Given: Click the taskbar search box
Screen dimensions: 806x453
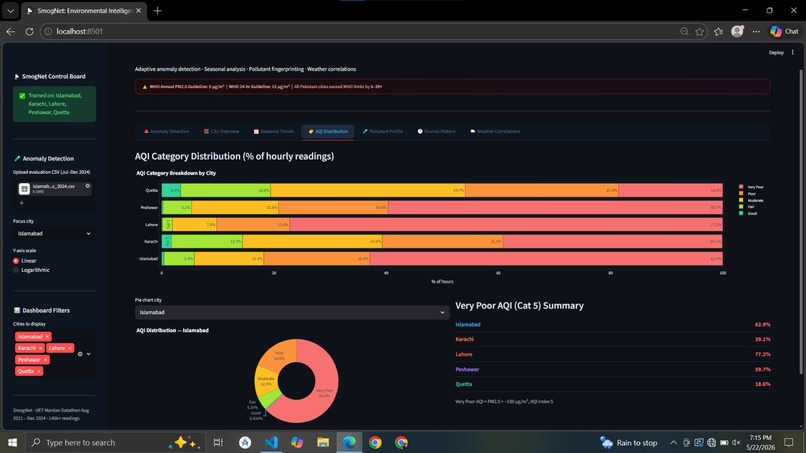Looking at the screenshot, I should (x=114, y=442).
